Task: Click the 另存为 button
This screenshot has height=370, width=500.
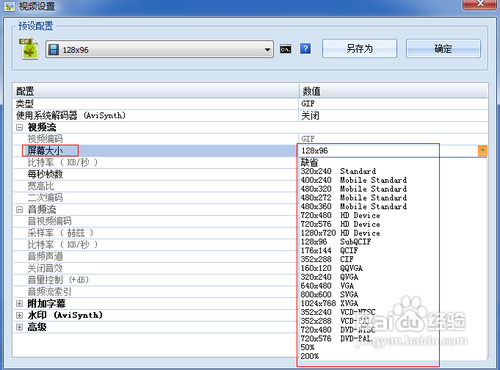Action: click(359, 49)
